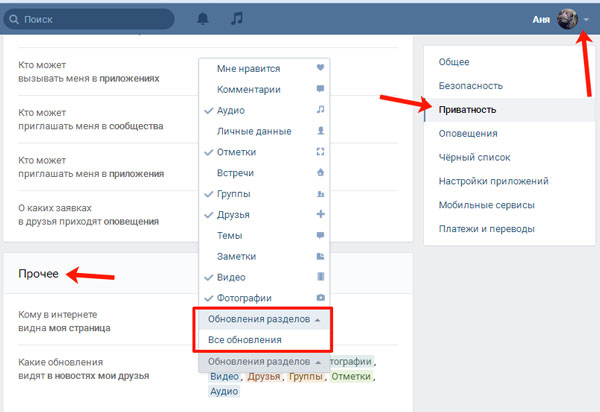Screen dimensions: 600x412
Task: Open the music note icon in header
Action: [236, 18]
